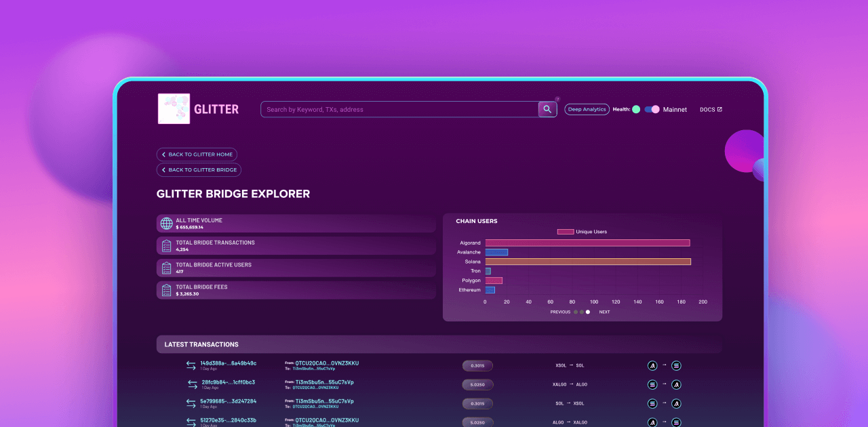Go Back to Glitter Bridge
This screenshot has height=427, width=868.
pos(199,170)
